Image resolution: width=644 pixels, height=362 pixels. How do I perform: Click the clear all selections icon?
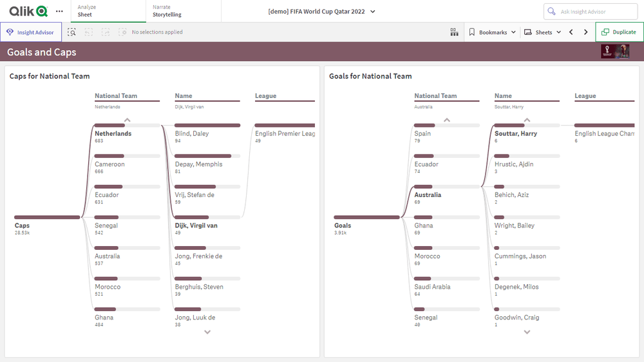tap(122, 32)
